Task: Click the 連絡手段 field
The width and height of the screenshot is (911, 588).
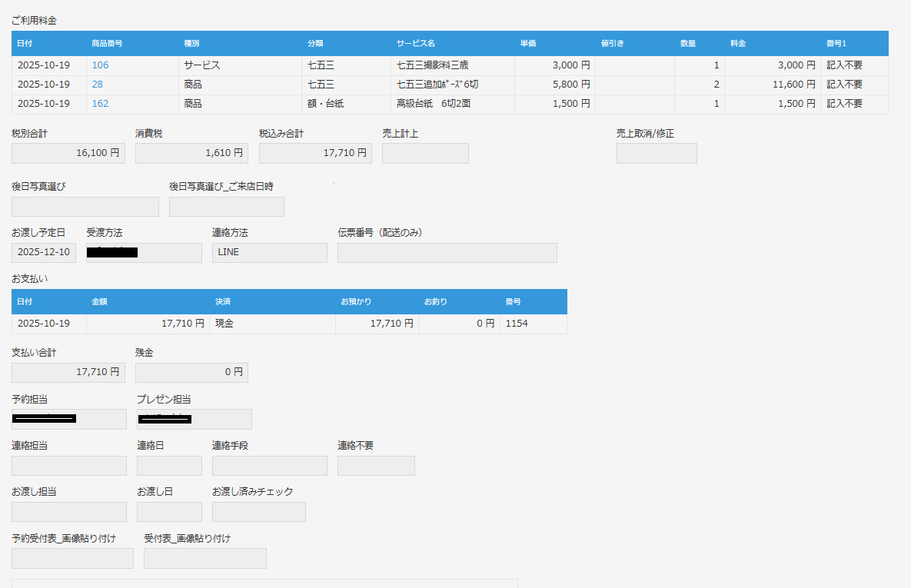Action: point(270,466)
